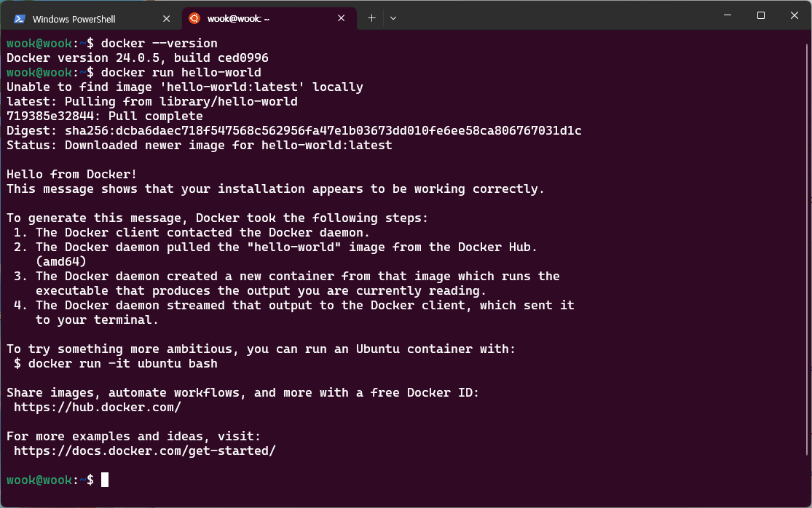
Task: Click the sha256 digest line
Action: [x=293, y=130]
